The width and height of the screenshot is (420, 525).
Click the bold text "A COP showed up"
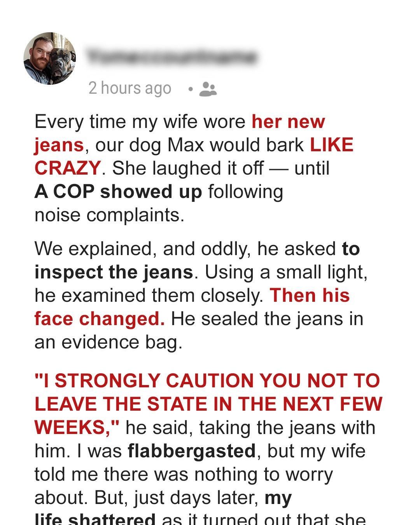tap(117, 191)
